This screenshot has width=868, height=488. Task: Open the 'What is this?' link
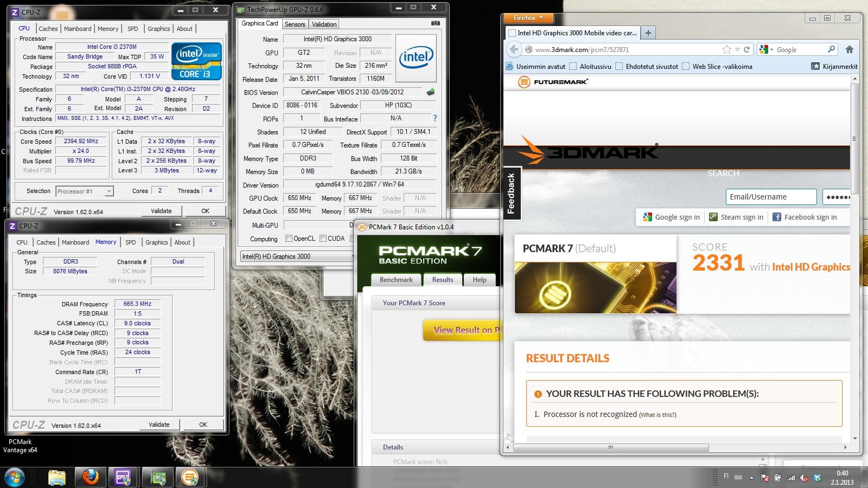click(658, 415)
